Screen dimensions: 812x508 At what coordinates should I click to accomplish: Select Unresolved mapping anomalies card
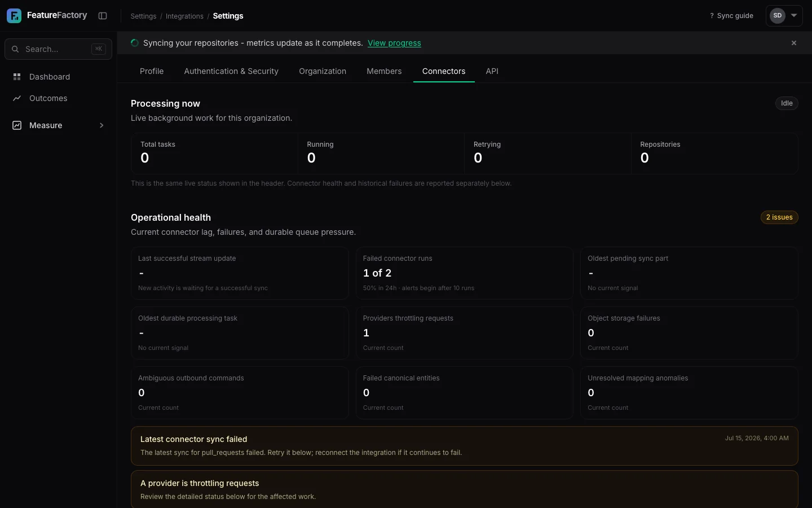click(689, 393)
